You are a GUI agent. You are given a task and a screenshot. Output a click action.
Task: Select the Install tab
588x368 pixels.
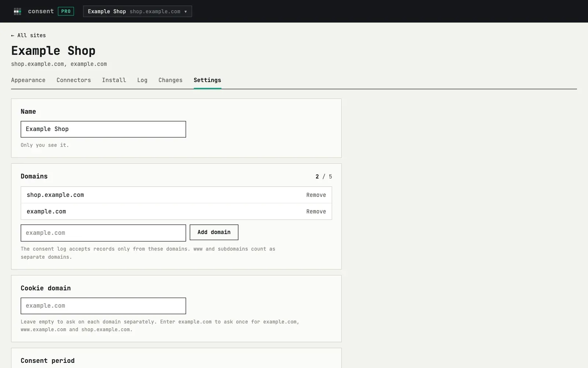tap(114, 80)
